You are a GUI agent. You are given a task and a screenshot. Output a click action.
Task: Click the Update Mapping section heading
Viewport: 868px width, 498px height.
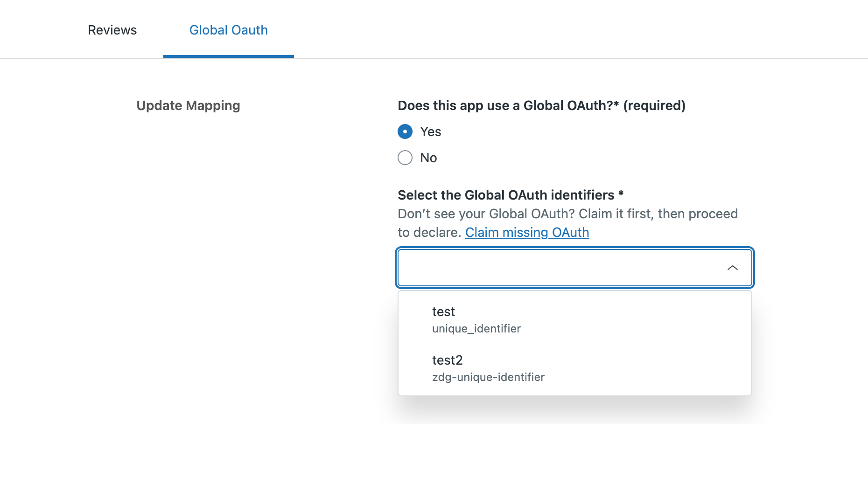pos(188,105)
